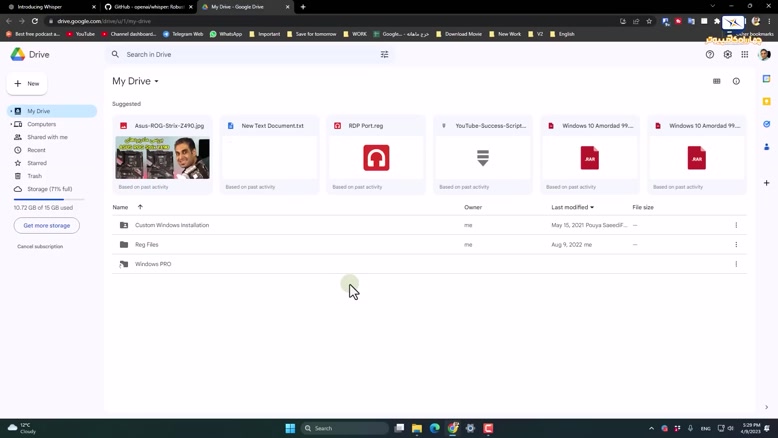
Task: Click the Windows Start button
Action: tap(290, 428)
